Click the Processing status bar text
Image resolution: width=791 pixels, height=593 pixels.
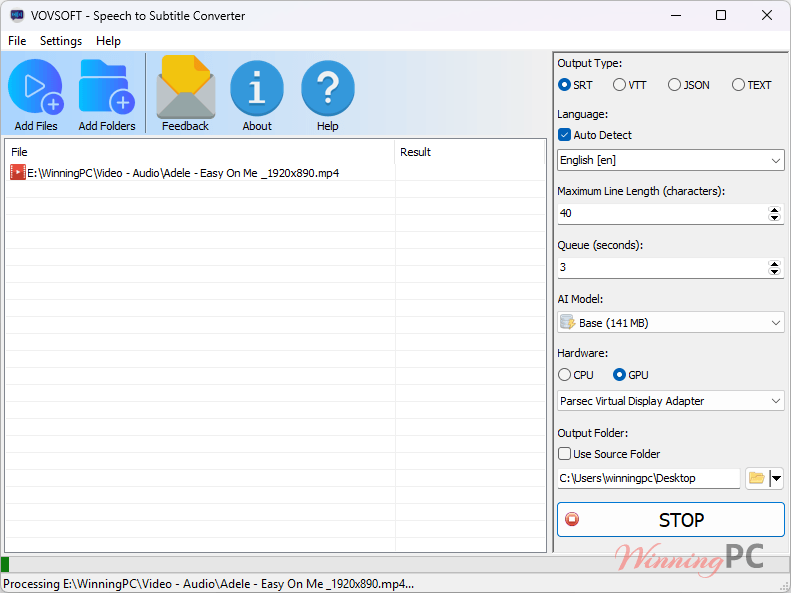(208, 584)
